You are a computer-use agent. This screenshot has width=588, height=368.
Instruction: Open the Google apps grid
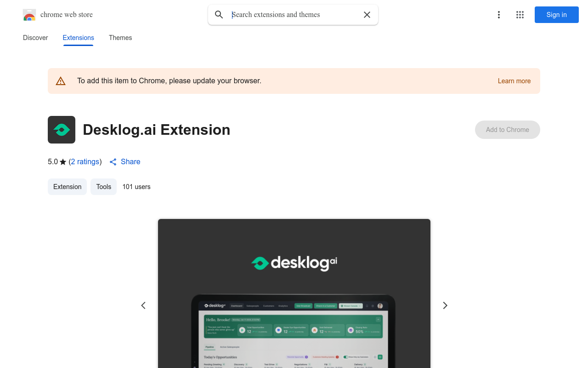point(520,15)
